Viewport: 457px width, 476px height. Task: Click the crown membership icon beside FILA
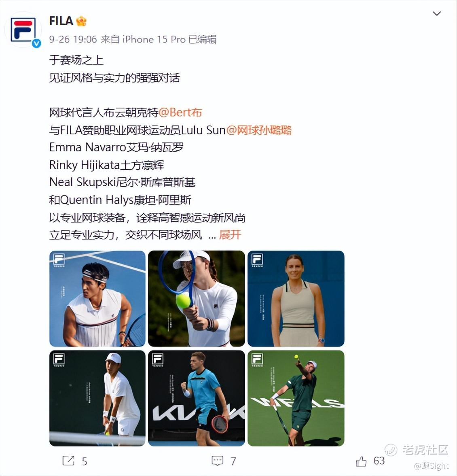click(x=81, y=21)
